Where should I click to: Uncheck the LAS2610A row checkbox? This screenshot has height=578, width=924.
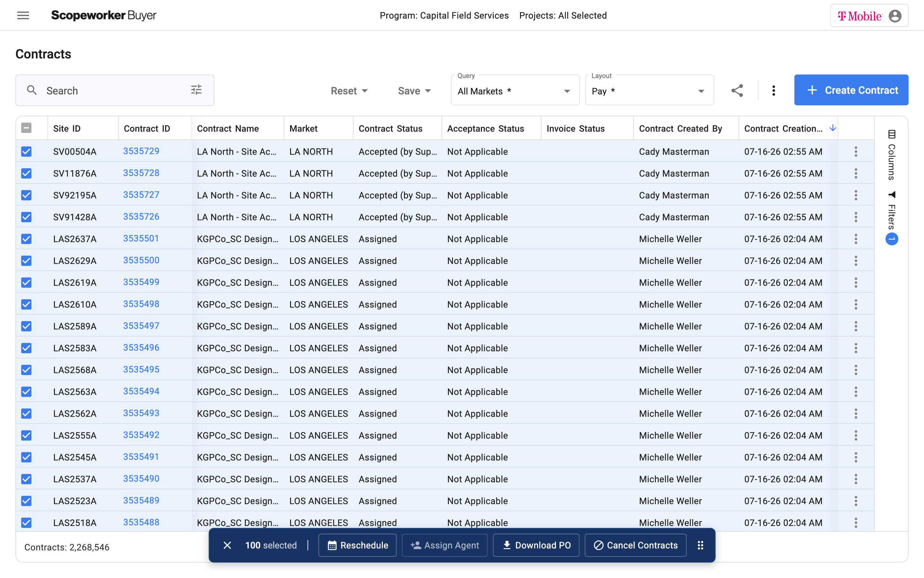(x=26, y=304)
